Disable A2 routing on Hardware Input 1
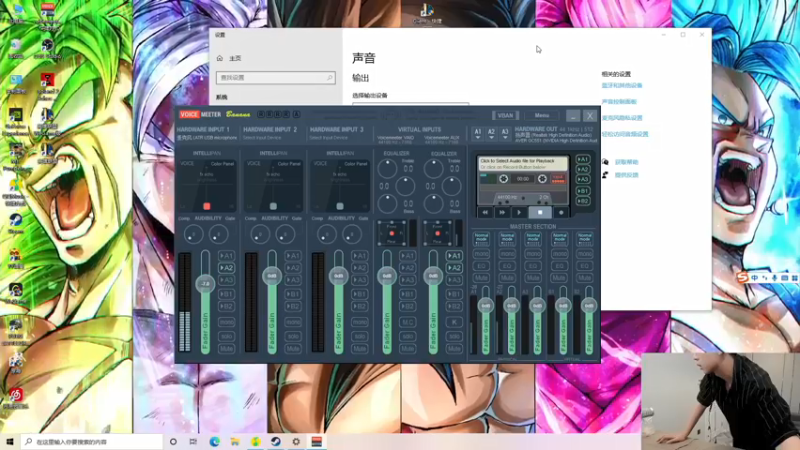Image resolution: width=800 pixels, height=450 pixels. (x=227, y=268)
